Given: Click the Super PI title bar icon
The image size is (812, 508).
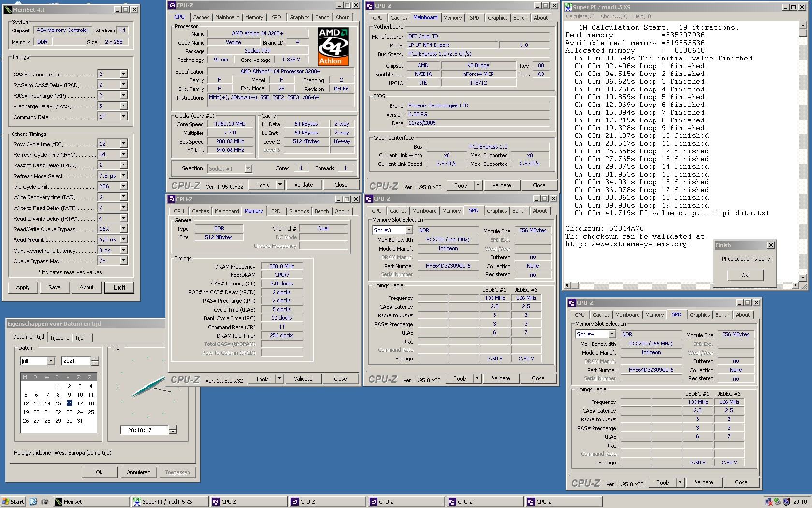Looking at the screenshot, I should click(568, 7).
